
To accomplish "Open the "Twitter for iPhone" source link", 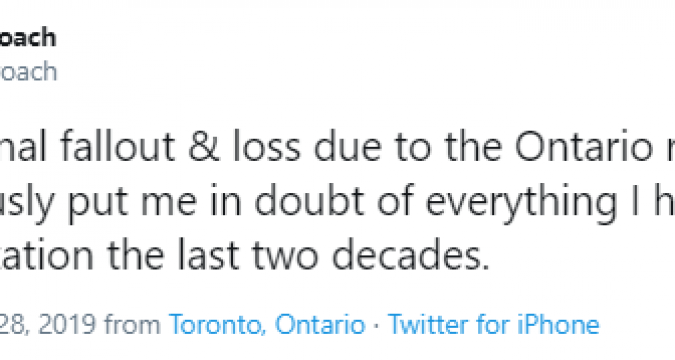I will 493,324.
